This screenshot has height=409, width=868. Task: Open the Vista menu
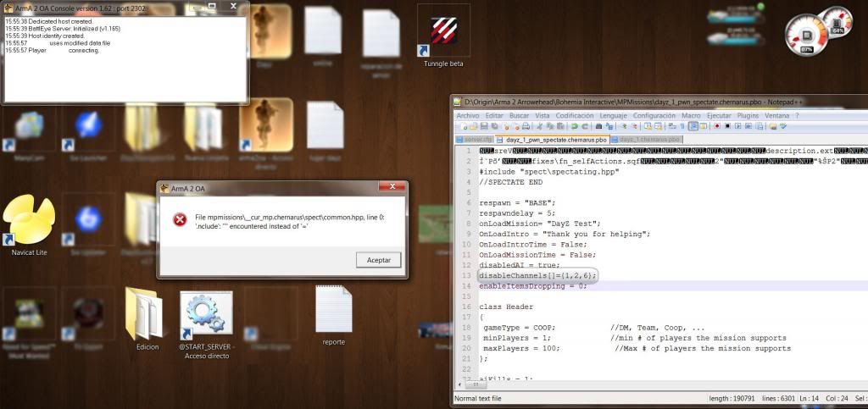[542, 115]
